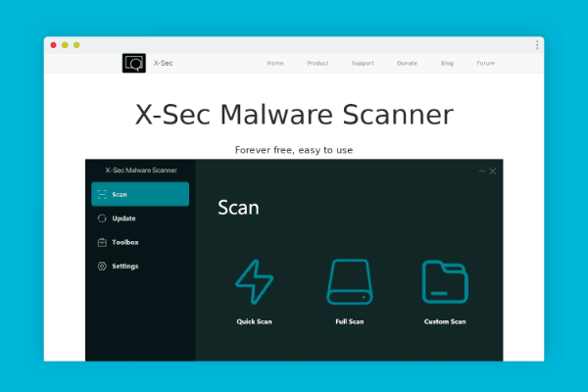Open the Donate nav link
588x392 pixels.
[x=408, y=63]
